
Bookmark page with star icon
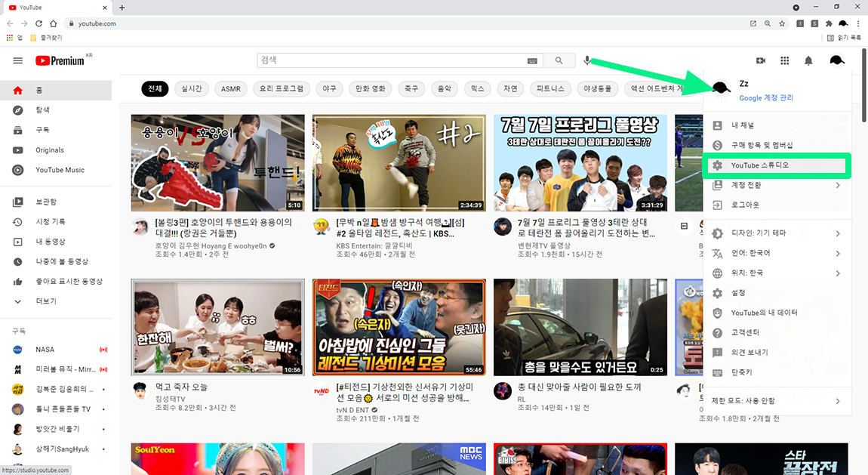782,23
